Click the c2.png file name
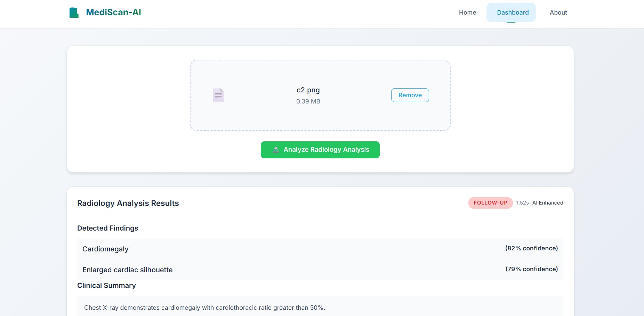Viewport: 644px width, 316px height. pos(308,90)
